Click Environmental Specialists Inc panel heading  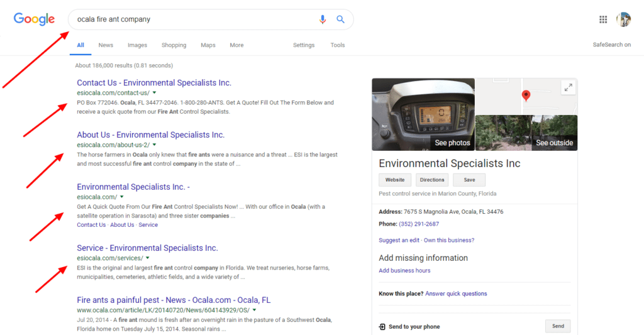pos(449,163)
